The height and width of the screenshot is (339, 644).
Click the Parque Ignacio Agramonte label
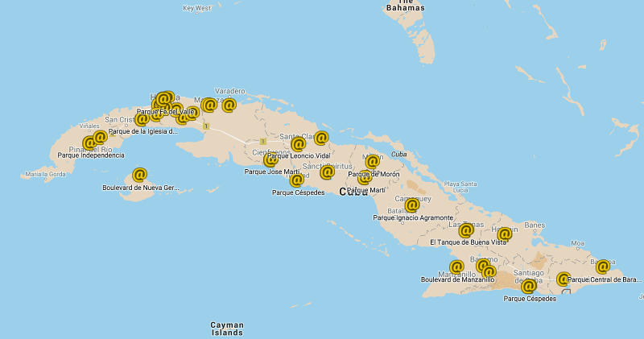[413, 217]
